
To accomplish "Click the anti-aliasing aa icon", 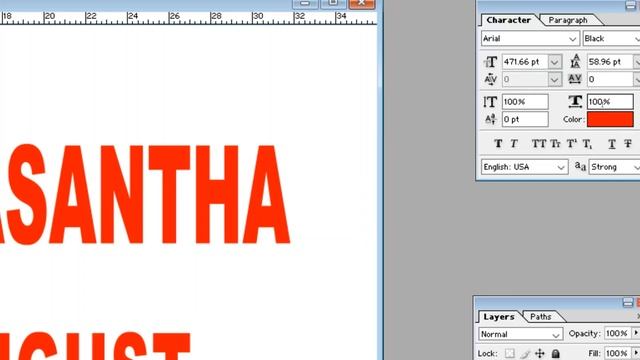I will tap(580, 167).
